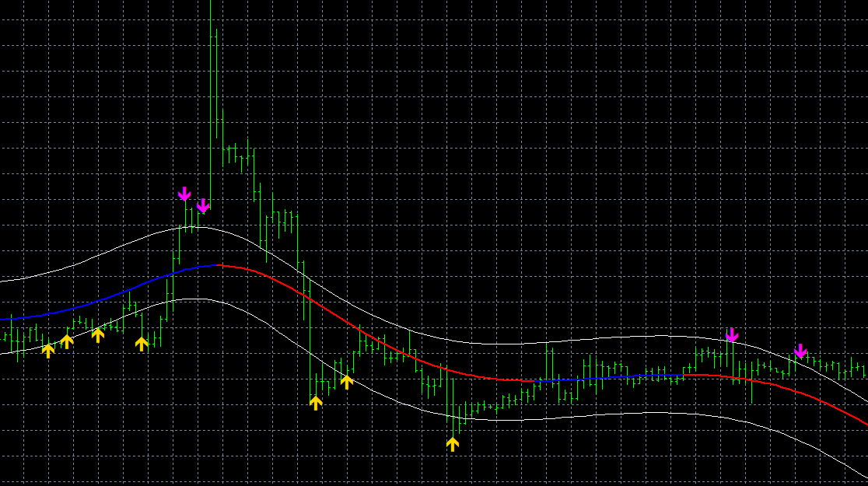Click the yellow up arrow touching the lower band mid-chart

[347, 382]
